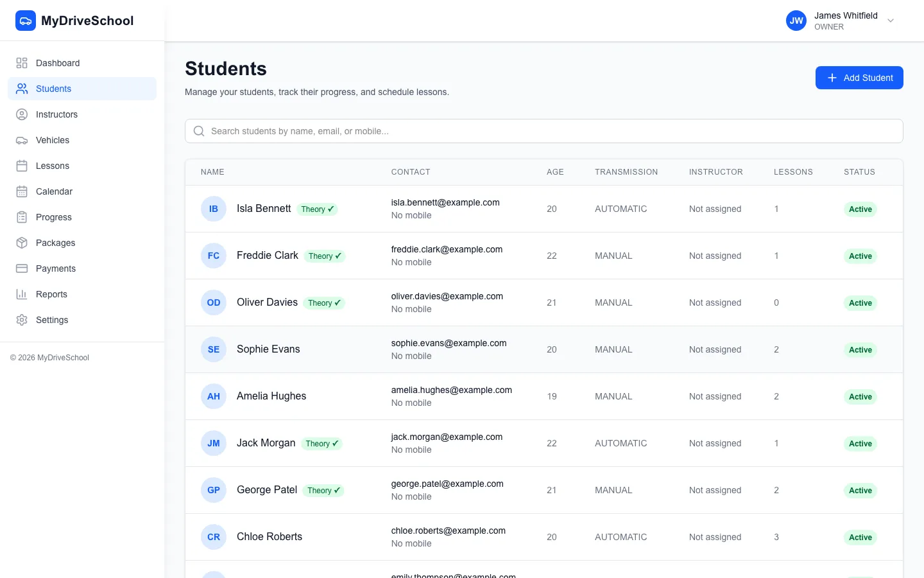Click the Theory checkmark badge for Freddie Clark
924x578 pixels.
[325, 256]
